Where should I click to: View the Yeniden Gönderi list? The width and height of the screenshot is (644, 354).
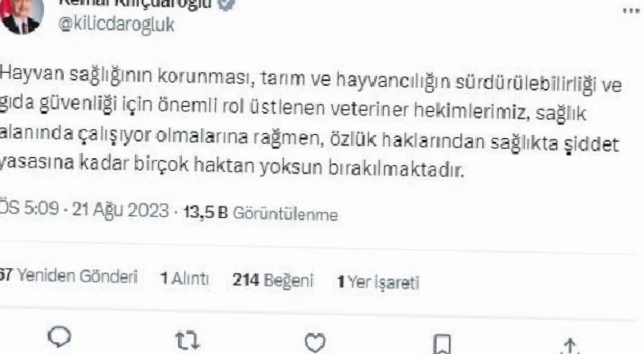(x=69, y=276)
